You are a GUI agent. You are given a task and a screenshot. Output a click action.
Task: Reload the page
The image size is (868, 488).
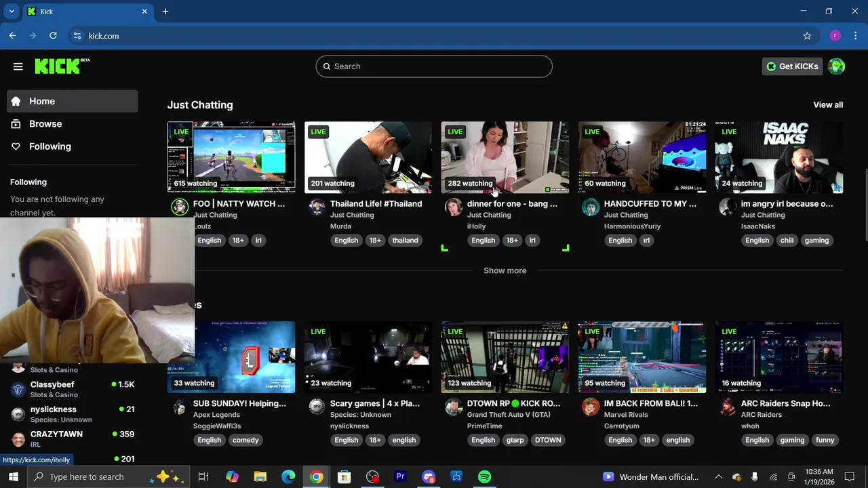(53, 36)
